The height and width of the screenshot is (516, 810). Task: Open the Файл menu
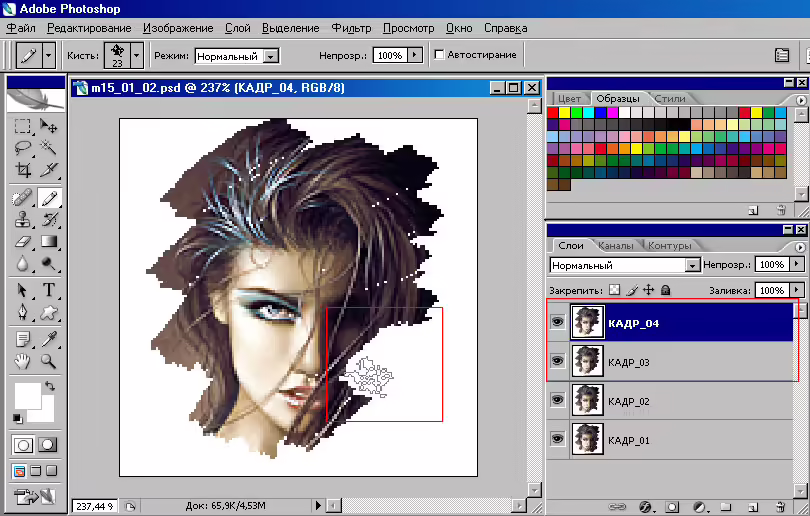point(21,28)
